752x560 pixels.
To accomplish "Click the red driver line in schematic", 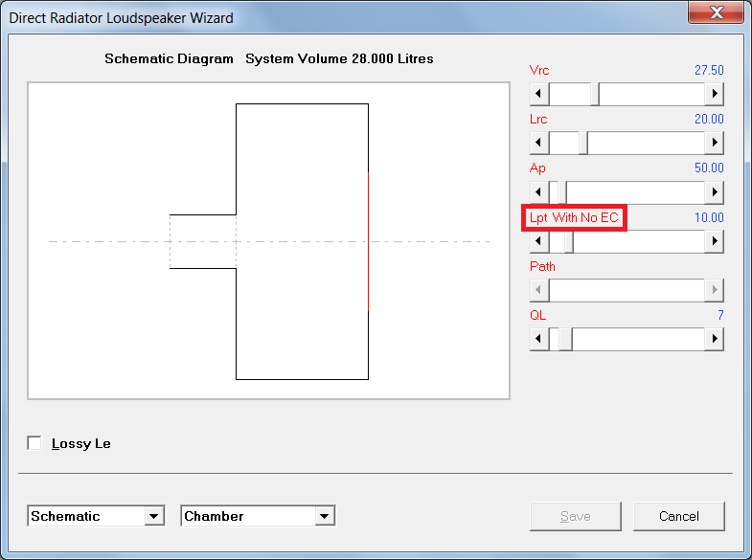I will pyautogui.click(x=368, y=241).
